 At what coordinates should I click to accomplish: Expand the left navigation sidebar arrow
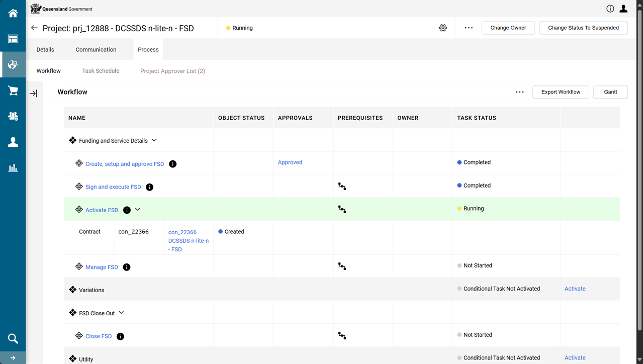tap(13, 358)
